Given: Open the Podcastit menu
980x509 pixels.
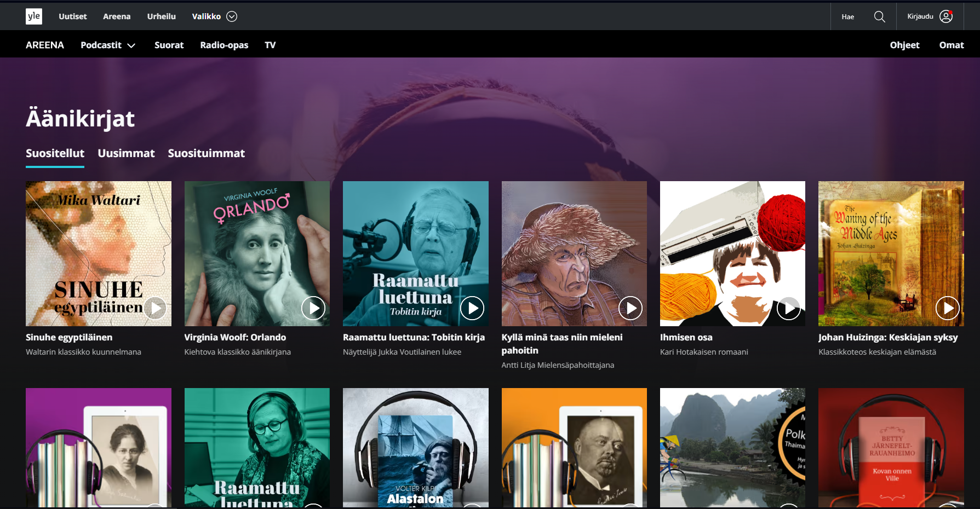Looking at the screenshot, I should (x=101, y=45).
